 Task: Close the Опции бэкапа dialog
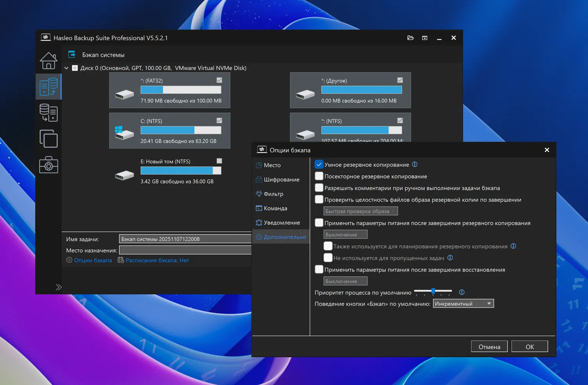click(x=547, y=150)
